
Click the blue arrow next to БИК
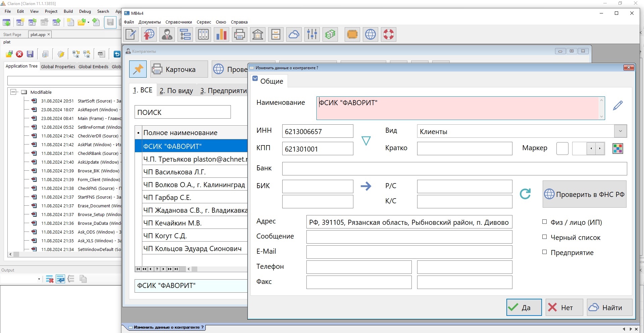366,186
